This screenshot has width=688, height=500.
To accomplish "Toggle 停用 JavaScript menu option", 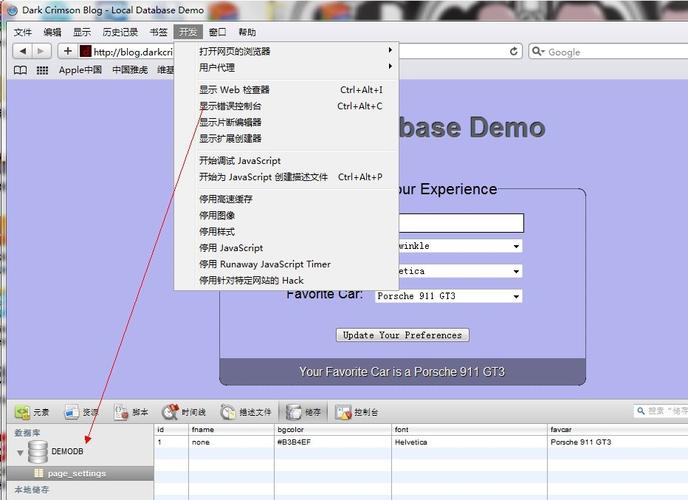I will [287, 247].
